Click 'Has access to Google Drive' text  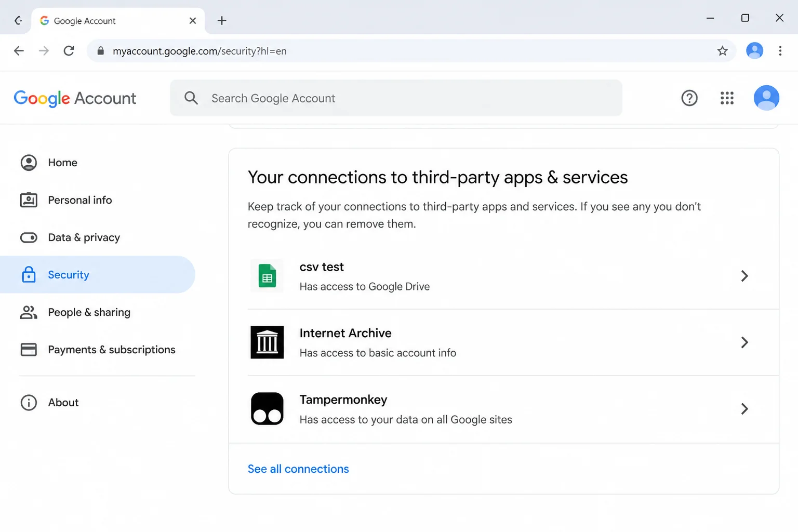(365, 287)
